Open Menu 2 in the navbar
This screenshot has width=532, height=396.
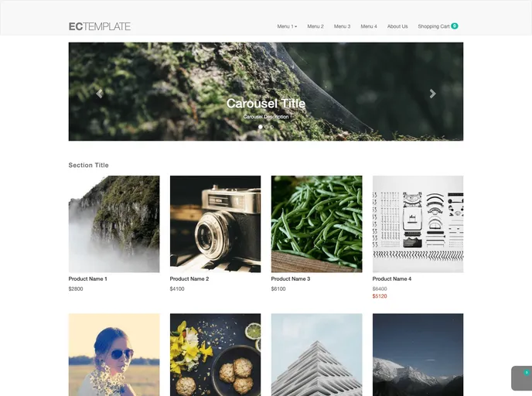coord(315,26)
